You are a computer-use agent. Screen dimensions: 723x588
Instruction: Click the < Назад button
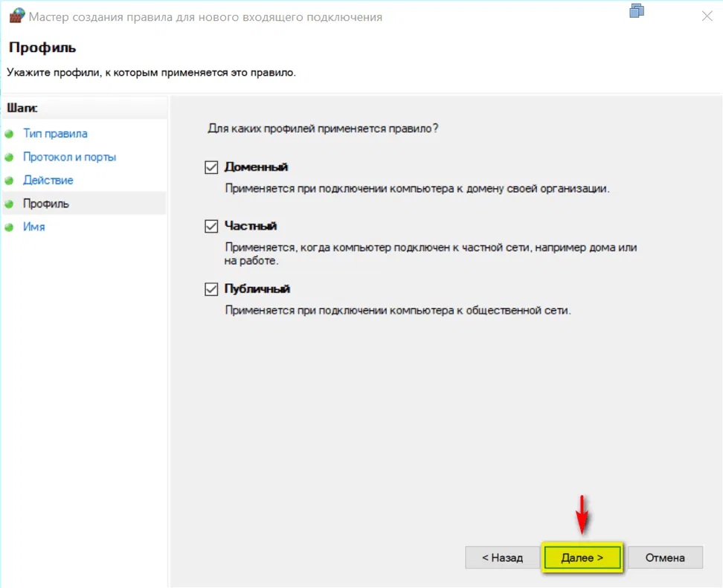point(501,558)
